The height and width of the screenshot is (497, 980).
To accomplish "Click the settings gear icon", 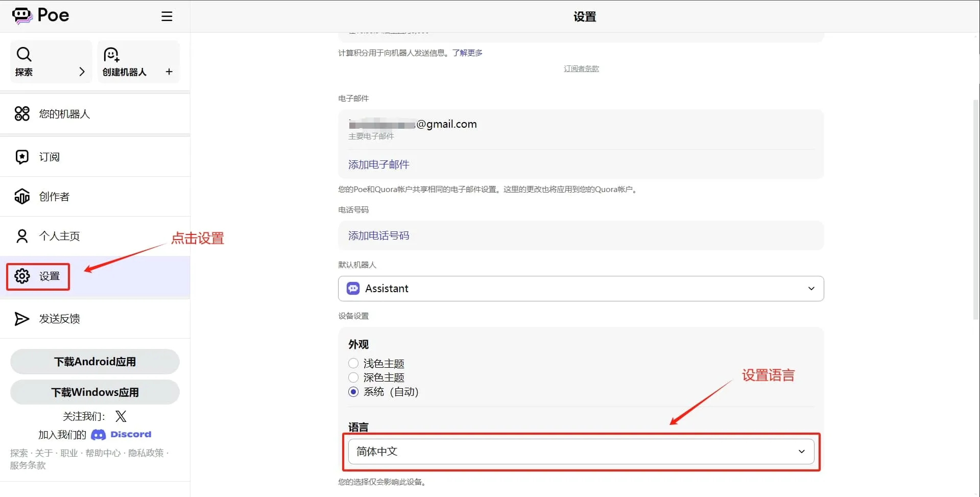I will 22,276.
